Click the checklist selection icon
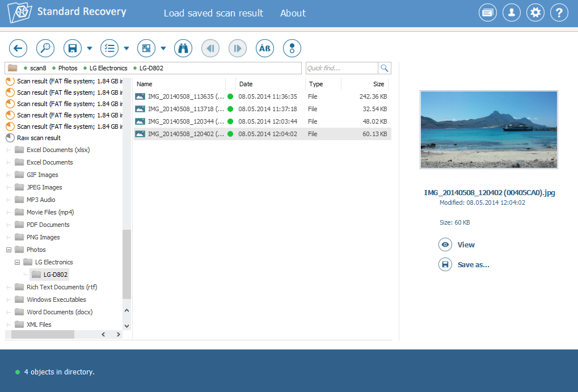578x392 pixels. tap(109, 48)
